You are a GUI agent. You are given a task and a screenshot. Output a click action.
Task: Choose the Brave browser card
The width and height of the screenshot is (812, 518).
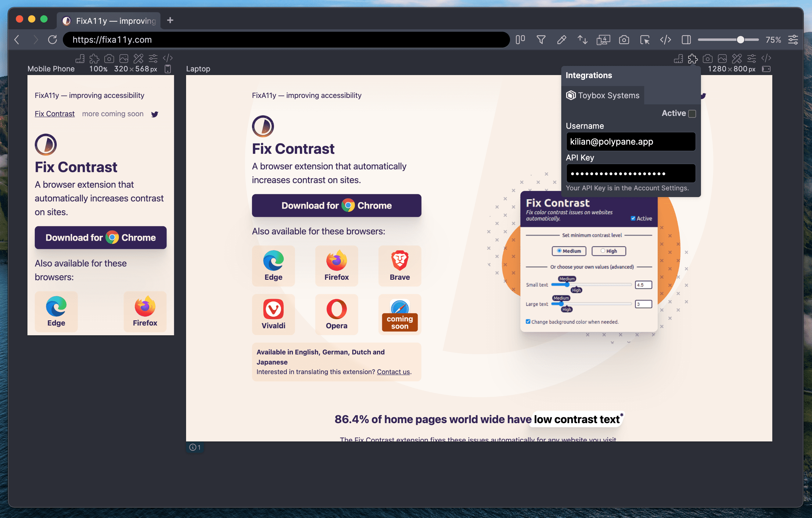pos(400,266)
